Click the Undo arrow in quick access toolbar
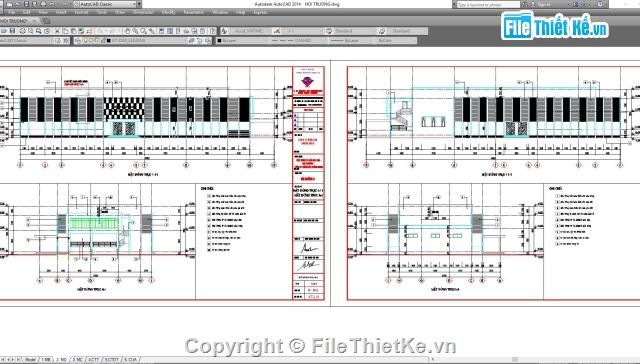The width and height of the screenshot is (640, 364). click(52, 4)
